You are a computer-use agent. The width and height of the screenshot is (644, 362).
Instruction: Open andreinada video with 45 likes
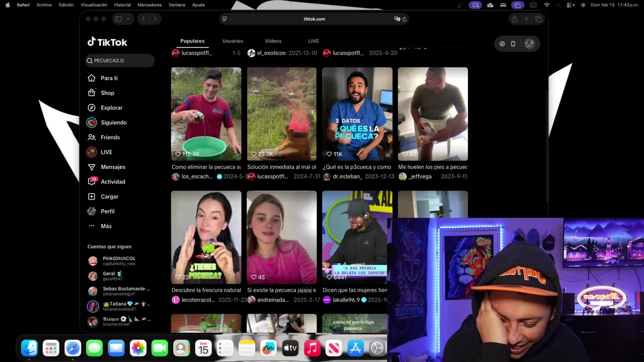point(282,237)
